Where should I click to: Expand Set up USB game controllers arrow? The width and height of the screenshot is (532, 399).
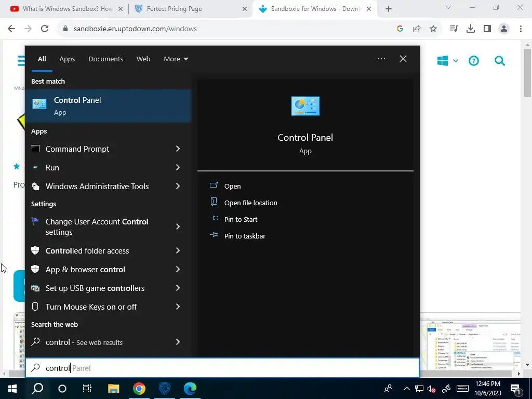[178, 288]
